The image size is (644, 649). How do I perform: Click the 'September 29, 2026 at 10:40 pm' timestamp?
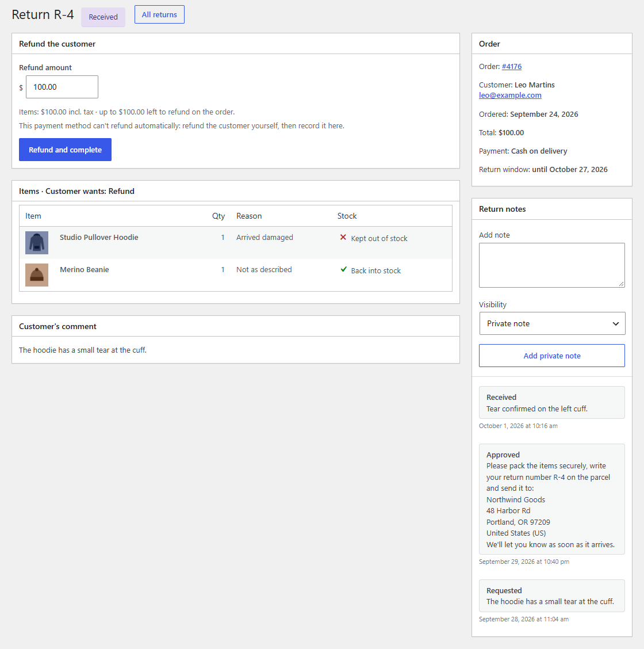524,562
